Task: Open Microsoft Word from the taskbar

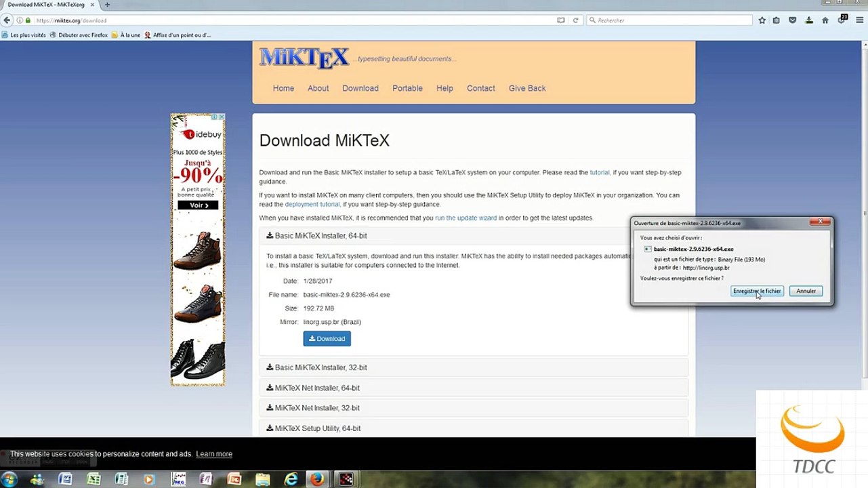Action: click(65, 479)
